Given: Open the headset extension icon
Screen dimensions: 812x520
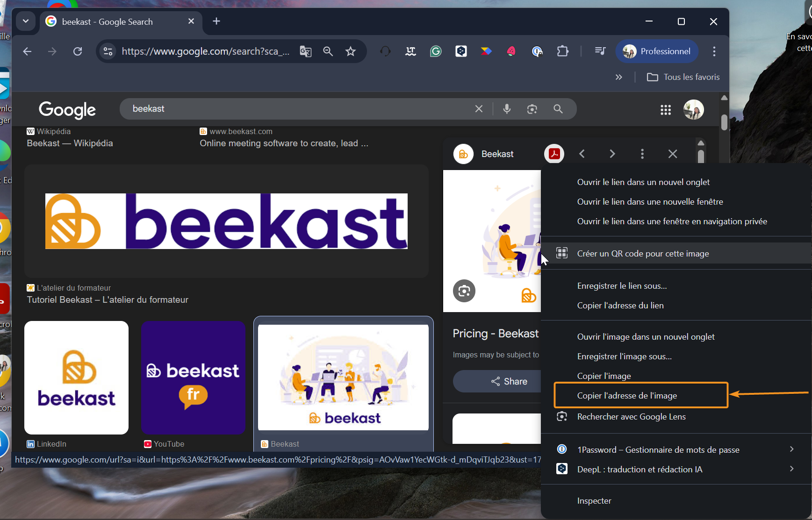Looking at the screenshot, I should coord(385,51).
